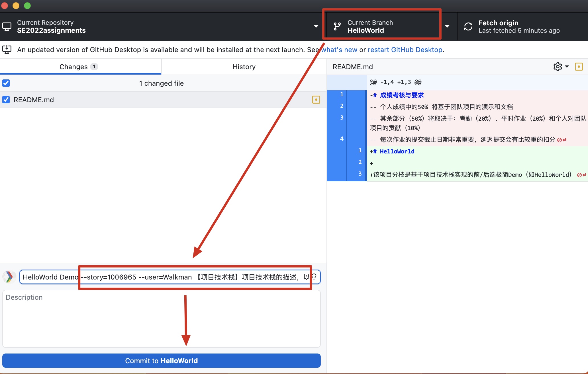
Task: Click 'Last fetched 5 minutes ago' text
Action: pyautogui.click(x=519, y=31)
